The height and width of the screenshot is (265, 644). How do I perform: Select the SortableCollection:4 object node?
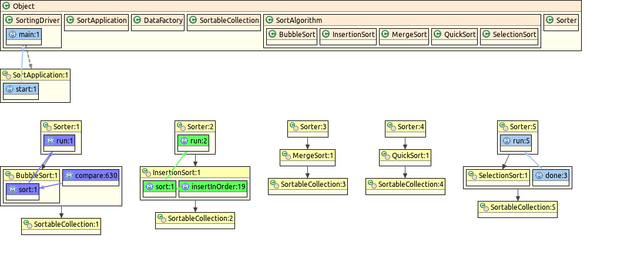(405, 185)
